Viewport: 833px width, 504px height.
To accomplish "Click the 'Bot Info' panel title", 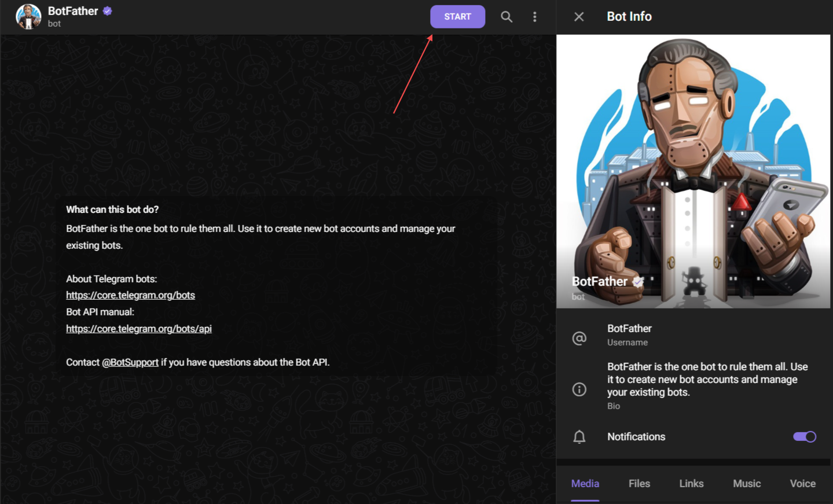I will pyautogui.click(x=629, y=17).
